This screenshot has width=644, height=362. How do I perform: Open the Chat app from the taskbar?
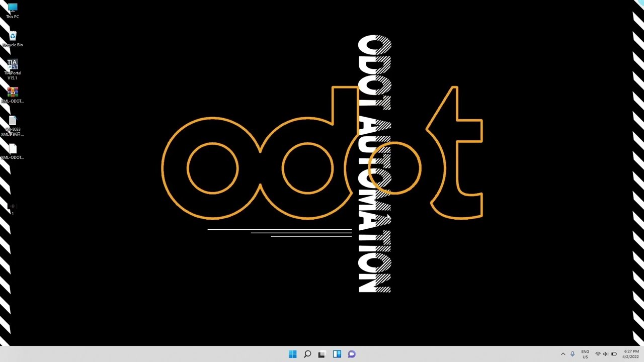pyautogui.click(x=352, y=354)
